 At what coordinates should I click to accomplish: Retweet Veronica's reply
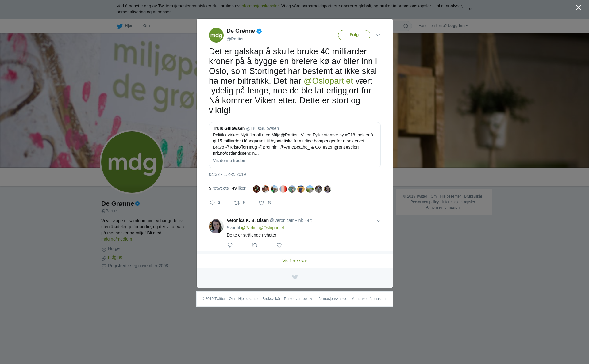point(255,245)
